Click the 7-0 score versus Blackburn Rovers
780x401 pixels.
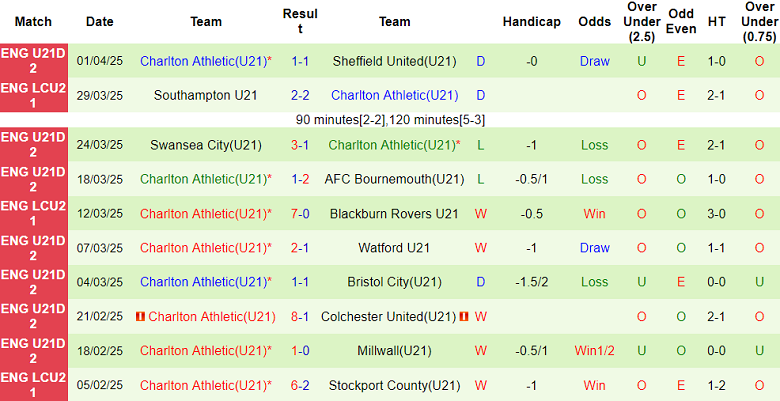pos(300,214)
